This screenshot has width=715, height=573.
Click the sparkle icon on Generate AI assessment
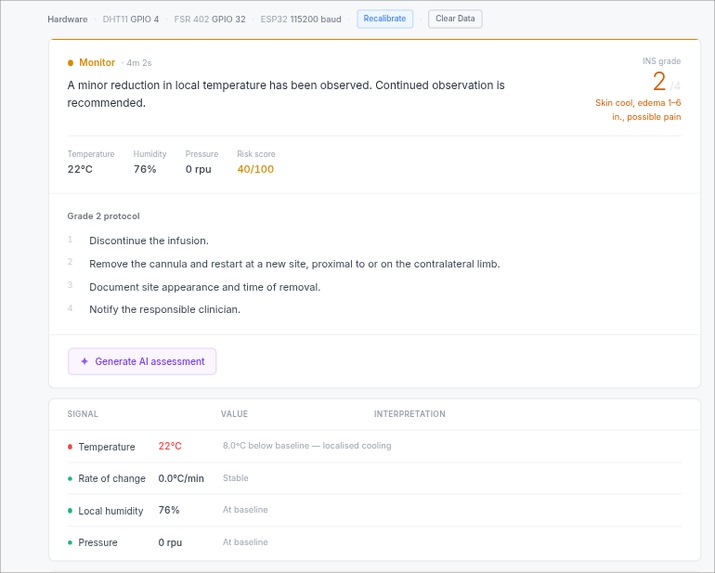pyautogui.click(x=84, y=362)
